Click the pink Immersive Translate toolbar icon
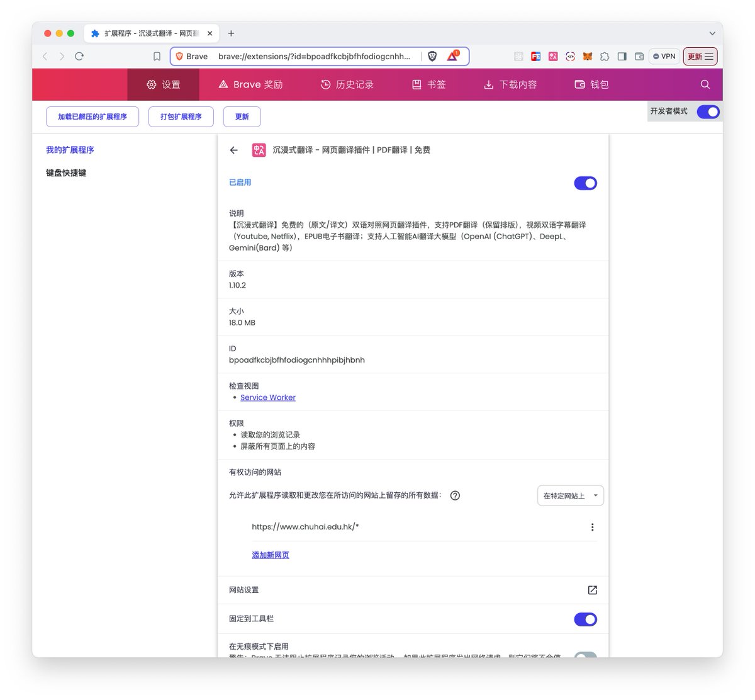 click(x=553, y=57)
